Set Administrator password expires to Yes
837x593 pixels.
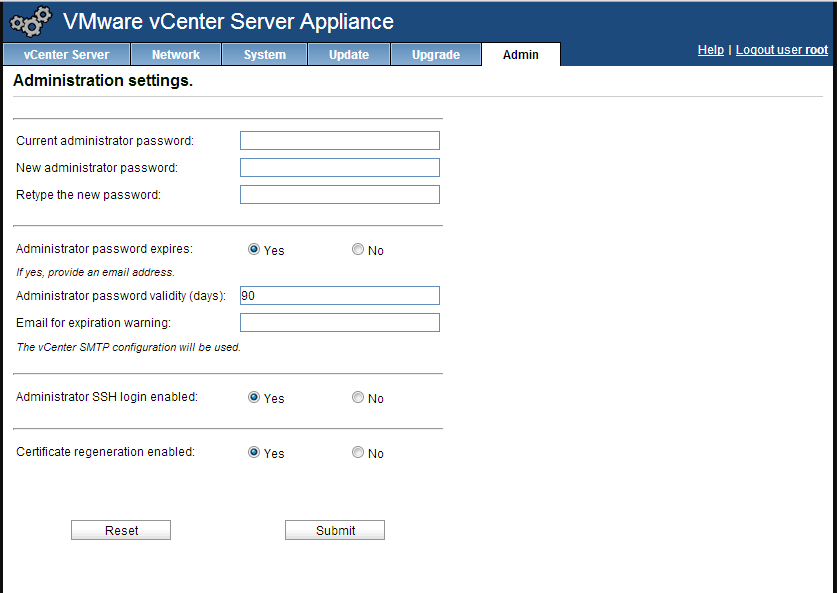pos(254,250)
